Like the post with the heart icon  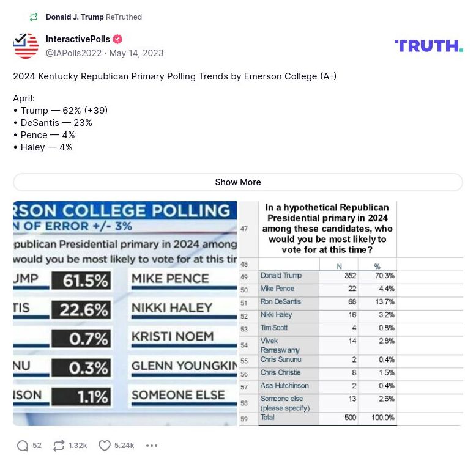[105, 446]
